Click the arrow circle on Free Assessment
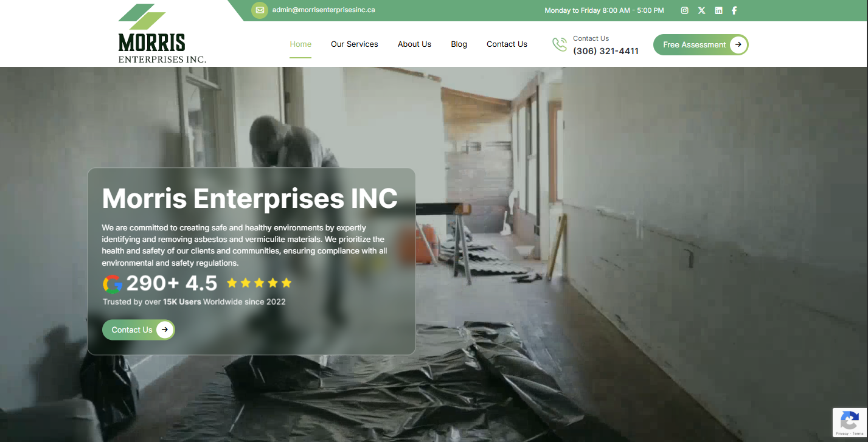868x442 pixels. coord(738,44)
